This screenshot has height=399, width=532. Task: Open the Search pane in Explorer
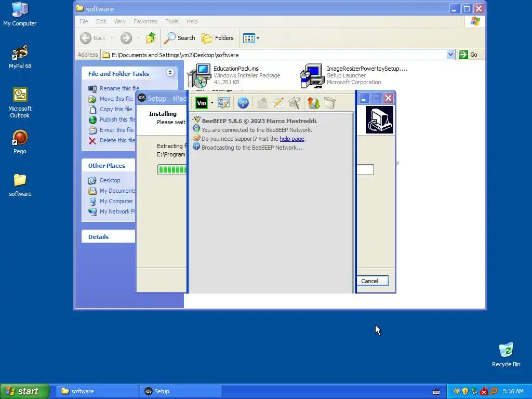click(x=179, y=38)
